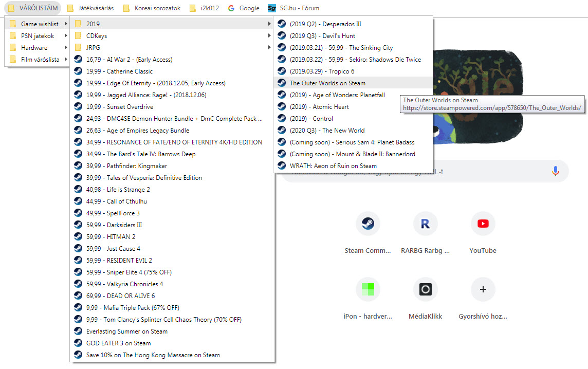Viewport: 588px width, 369px height.
Task: Expand the Film város­lista submenu arrow
Action: pyautogui.click(x=66, y=59)
